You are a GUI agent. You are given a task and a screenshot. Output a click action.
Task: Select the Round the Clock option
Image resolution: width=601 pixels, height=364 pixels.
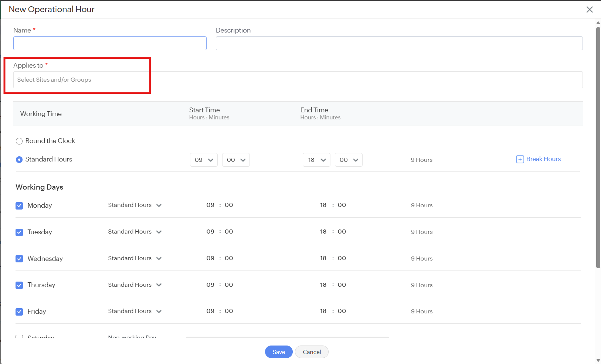(x=19, y=141)
